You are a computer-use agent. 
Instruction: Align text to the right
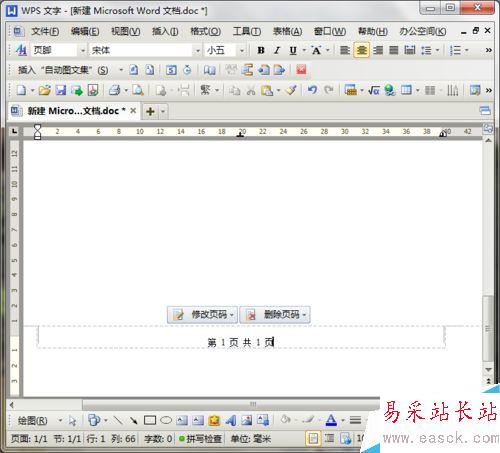[x=378, y=50]
